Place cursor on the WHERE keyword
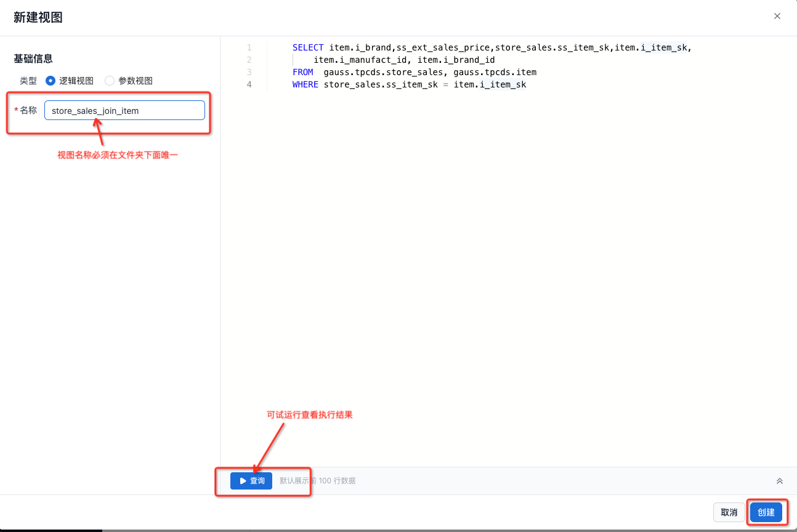The image size is (797, 532). point(305,84)
